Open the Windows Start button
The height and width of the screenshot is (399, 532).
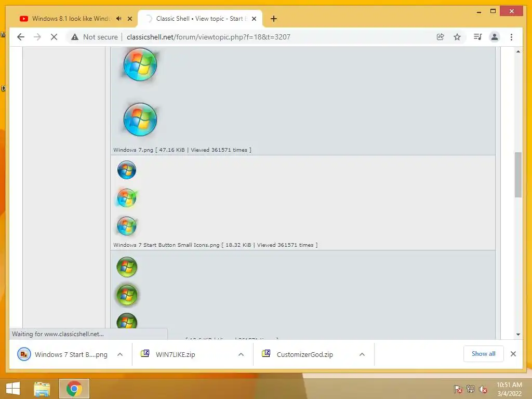click(13, 389)
